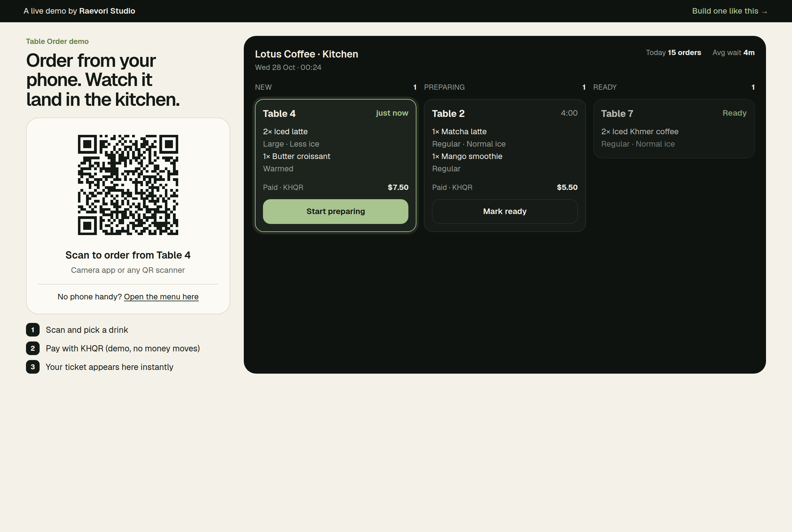The image size is (792, 532).
Task: Click the PREPARING column header
Action: click(444, 87)
